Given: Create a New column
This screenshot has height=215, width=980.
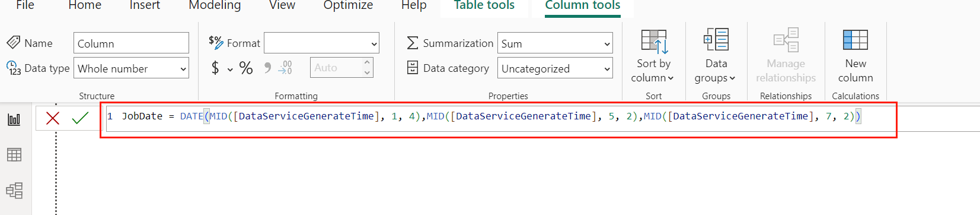Looking at the screenshot, I should click(x=855, y=56).
